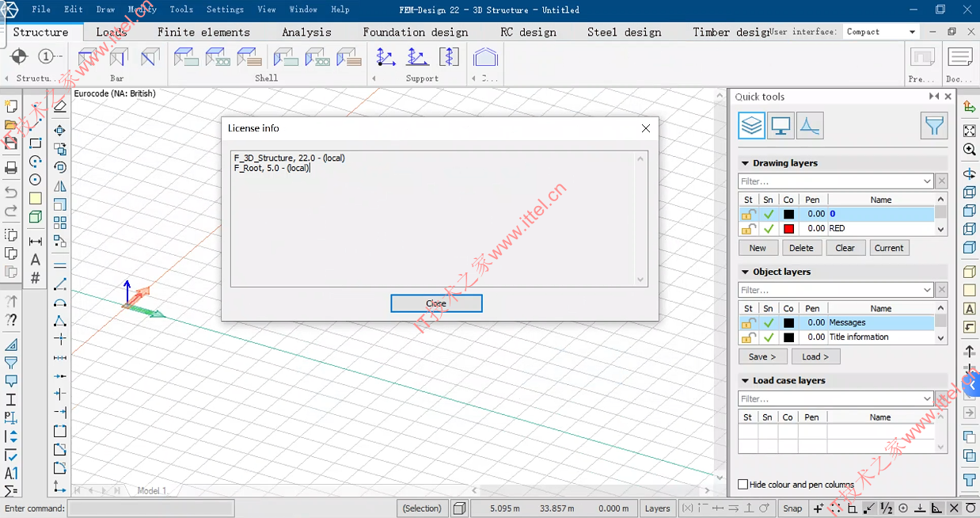Image resolution: width=980 pixels, height=518 pixels.
Task: Close the License info dialog with Close
Action: 436,303
